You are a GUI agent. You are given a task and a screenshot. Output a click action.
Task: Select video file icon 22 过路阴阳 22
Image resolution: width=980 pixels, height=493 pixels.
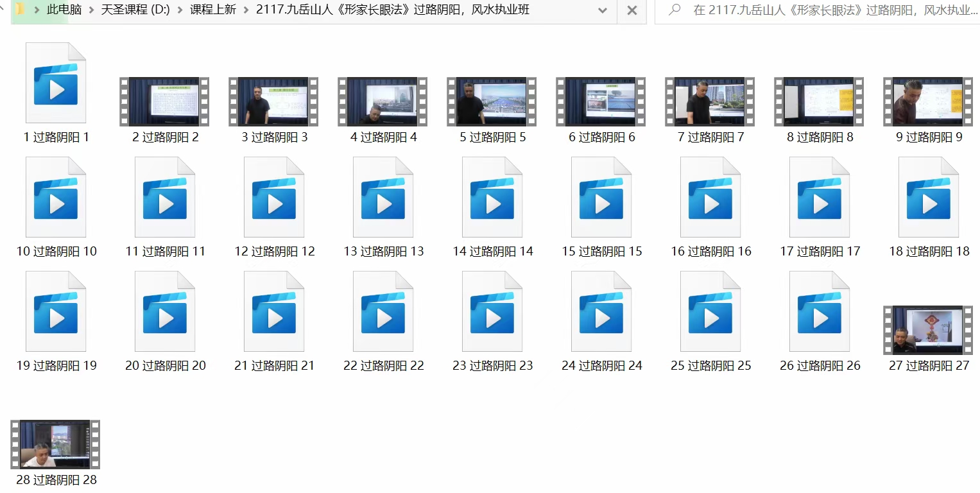(383, 311)
